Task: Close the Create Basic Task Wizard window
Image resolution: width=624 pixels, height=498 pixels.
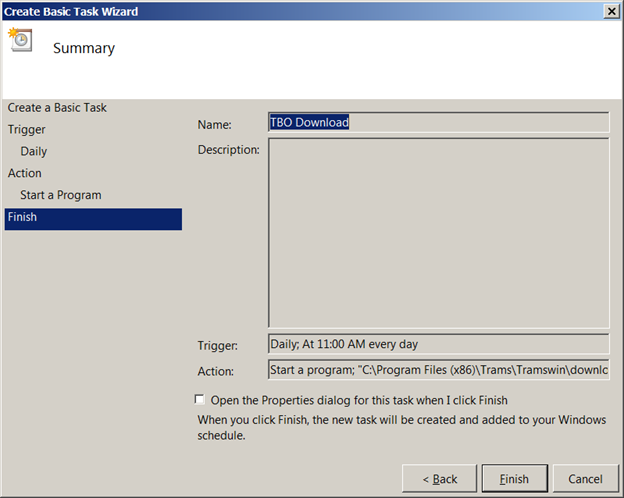Action: pos(611,11)
